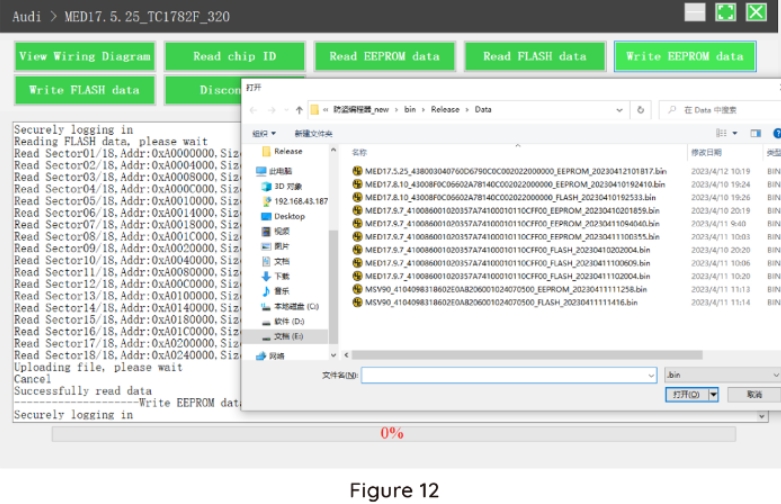Open the 下载 folder in sidebar
Screen dimensions: 781x504
point(275,276)
